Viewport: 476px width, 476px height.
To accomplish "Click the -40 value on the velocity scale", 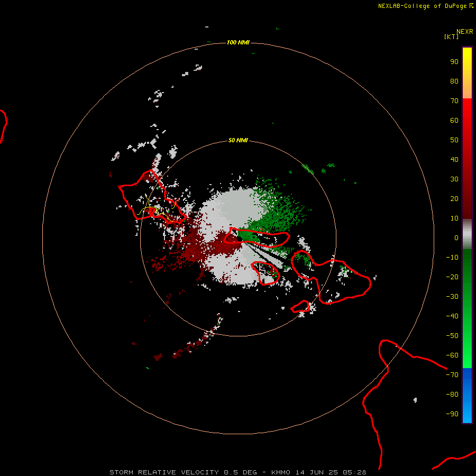I will 452,316.
